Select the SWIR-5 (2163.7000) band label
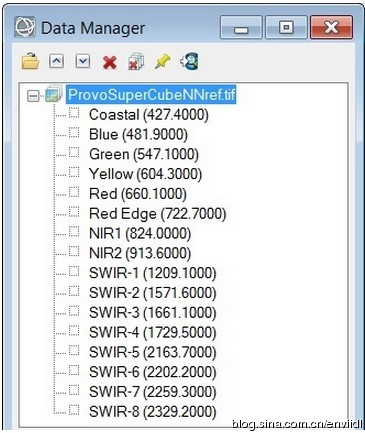 (153, 352)
